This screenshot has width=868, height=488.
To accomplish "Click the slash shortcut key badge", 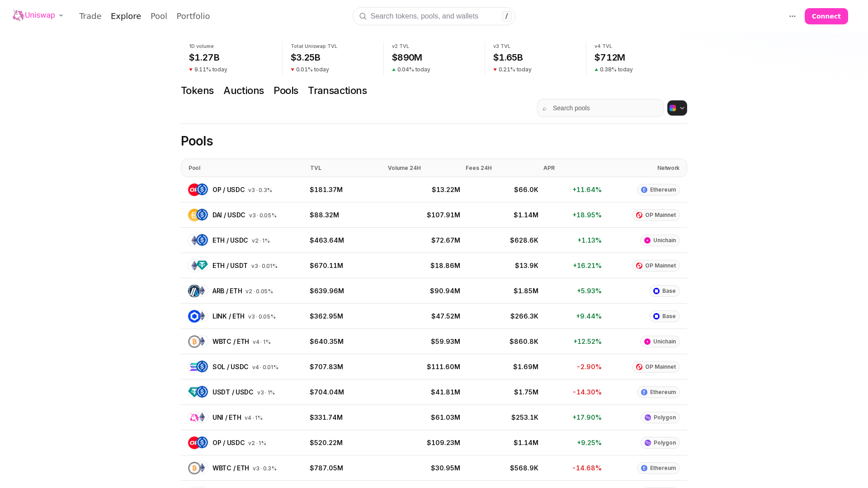I will point(507,16).
